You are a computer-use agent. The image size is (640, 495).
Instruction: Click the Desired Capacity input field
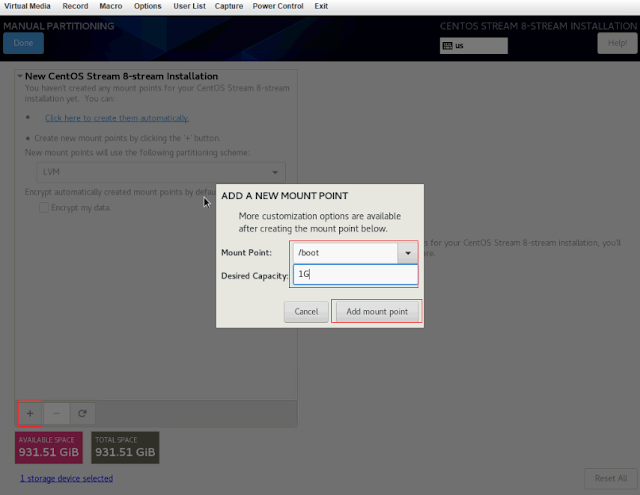(356, 274)
